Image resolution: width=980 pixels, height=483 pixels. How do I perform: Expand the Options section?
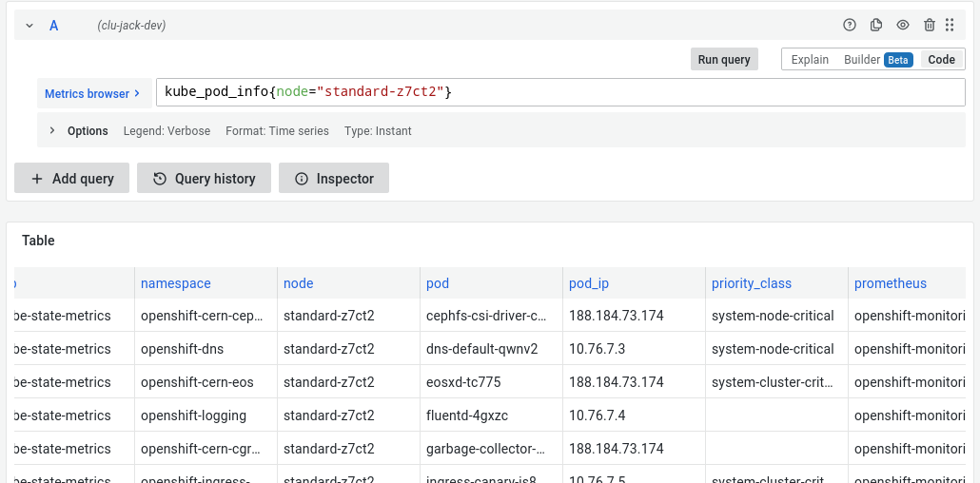(x=52, y=130)
